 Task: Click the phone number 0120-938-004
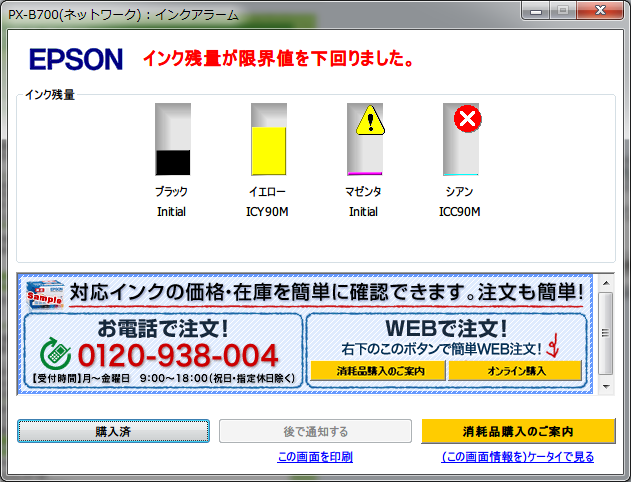[x=177, y=356]
